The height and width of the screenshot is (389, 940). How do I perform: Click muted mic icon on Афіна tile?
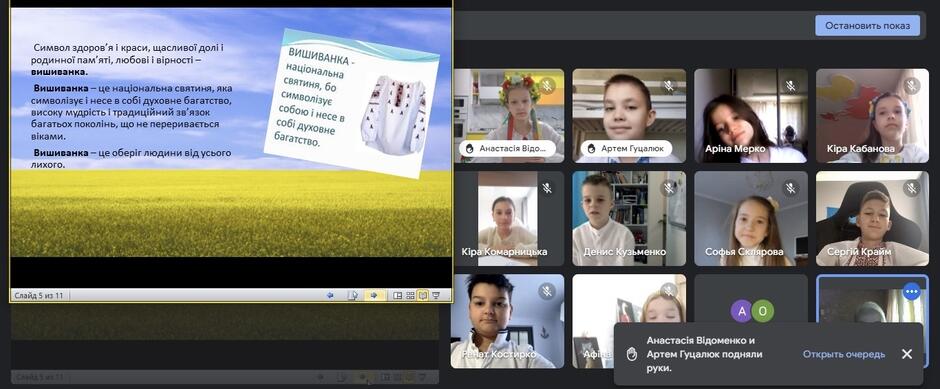pyautogui.click(x=669, y=291)
